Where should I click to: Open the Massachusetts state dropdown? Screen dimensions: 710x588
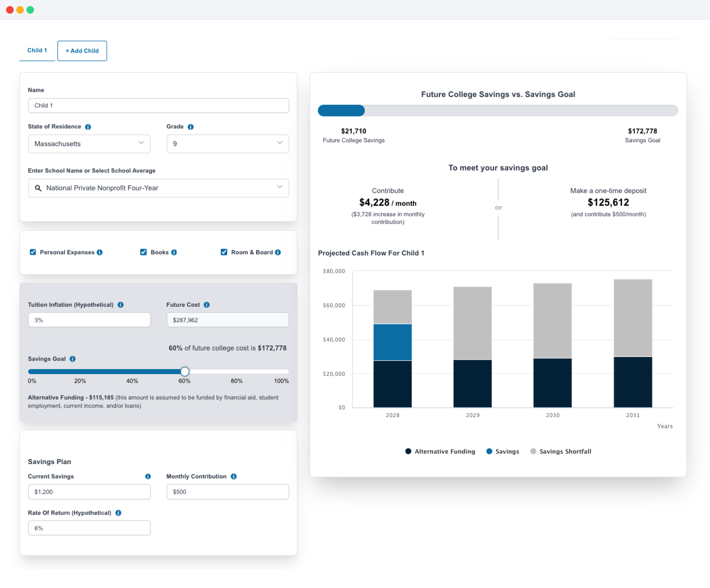coord(89,144)
